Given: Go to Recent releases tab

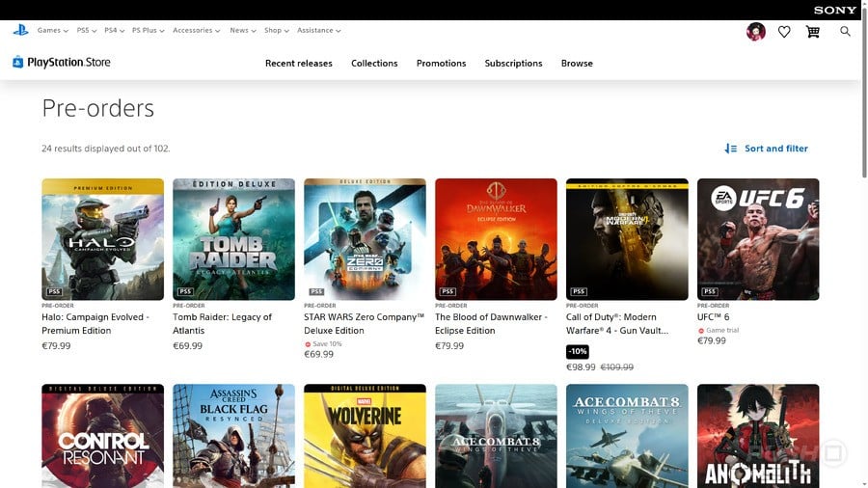Looking at the screenshot, I should 298,63.
